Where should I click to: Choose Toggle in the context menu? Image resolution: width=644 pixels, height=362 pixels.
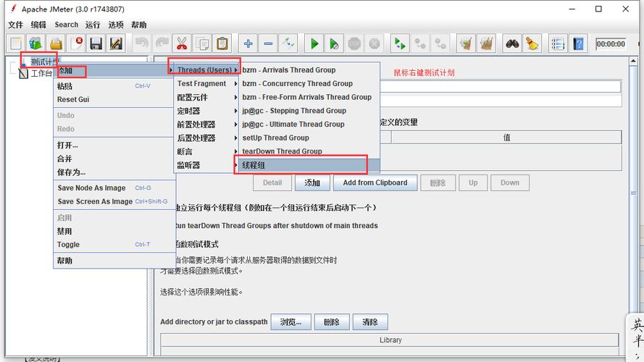[114, 245]
